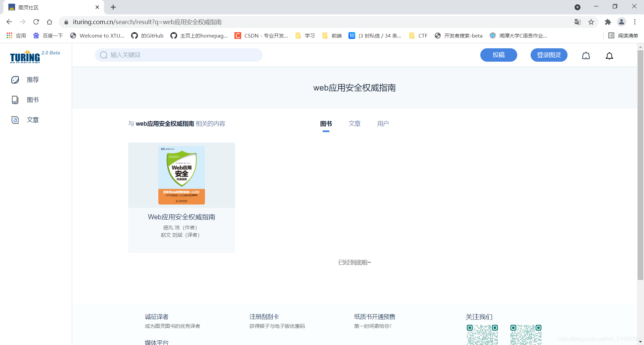
Task: Open the 文章 sidebar section
Action: click(25, 120)
